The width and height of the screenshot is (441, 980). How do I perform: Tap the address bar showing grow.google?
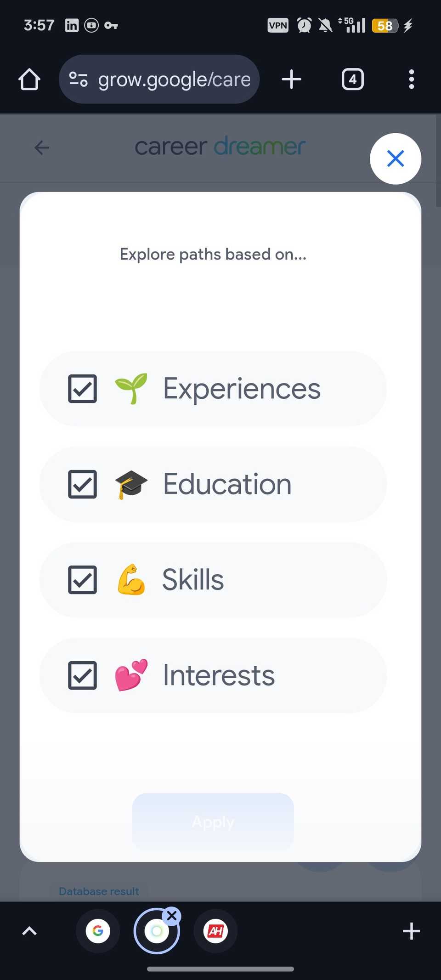click(x=174, y=79)
